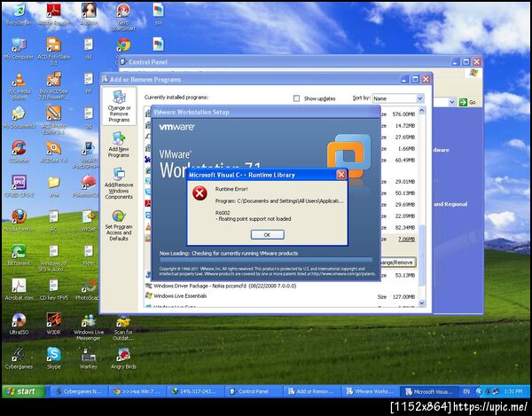The height and width of the screenshot is (416, 532).
Task: Click the Windows start button
Action: pos(24,391)
